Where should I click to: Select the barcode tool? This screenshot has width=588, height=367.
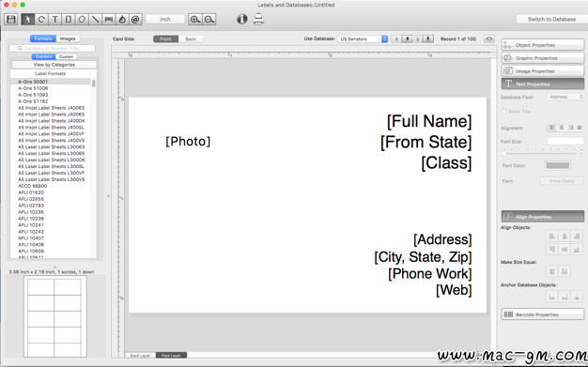coord(109,19)
